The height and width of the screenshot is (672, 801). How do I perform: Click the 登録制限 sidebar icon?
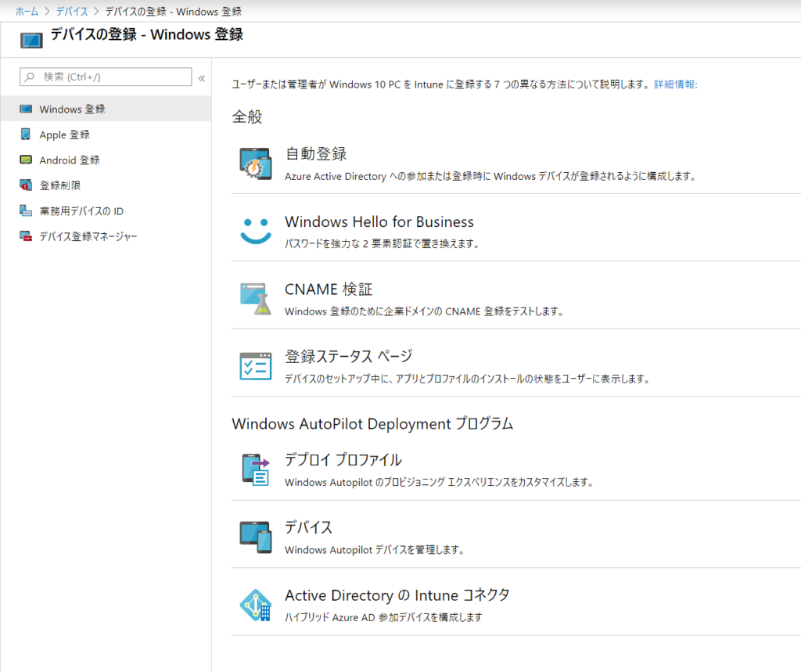point(26,185)
